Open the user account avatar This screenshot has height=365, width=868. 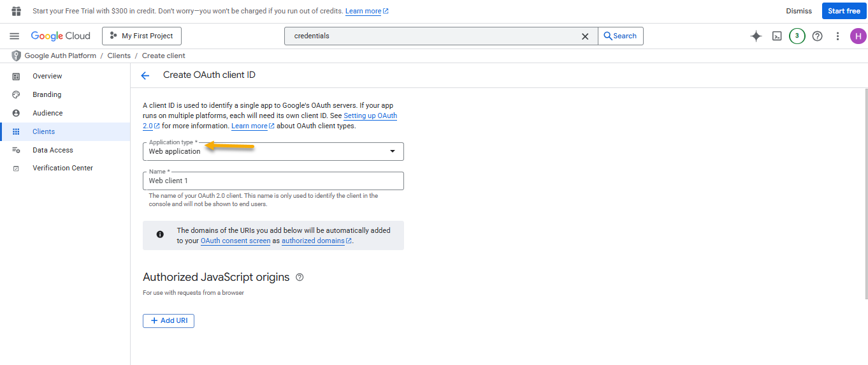[x=858, y=36]
